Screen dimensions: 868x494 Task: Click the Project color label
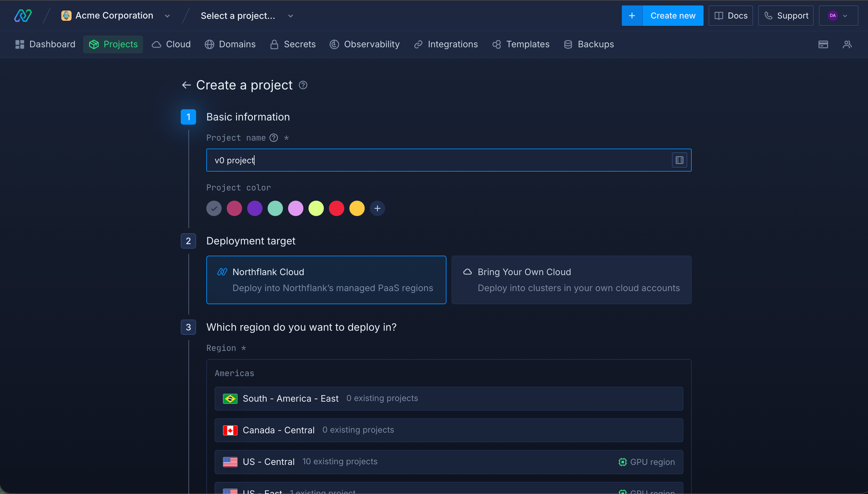coord(238,188)
